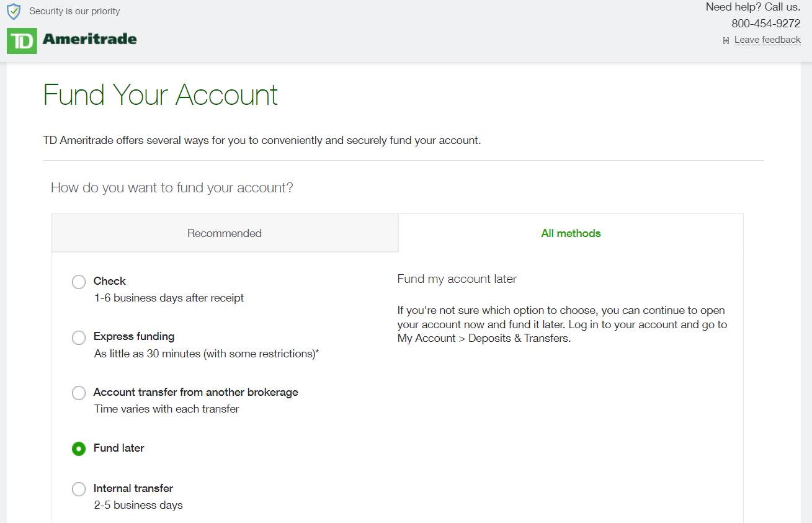Click the 'Express funding' label text
This screenshot has height=523, width=812.
(x=134, y=336)
